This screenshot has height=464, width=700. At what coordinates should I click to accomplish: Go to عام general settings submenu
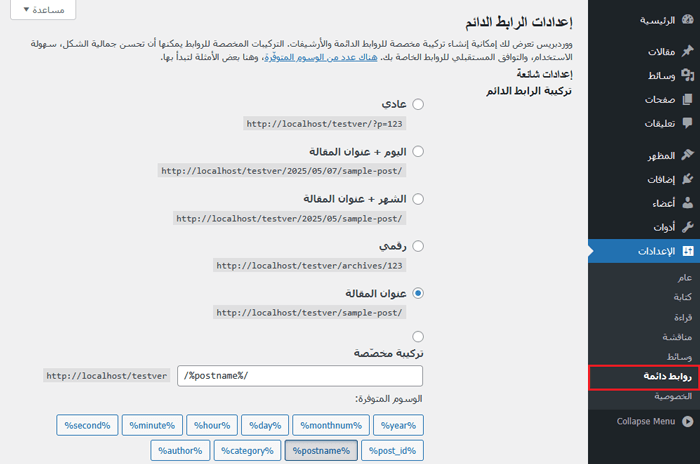point(684,277)
